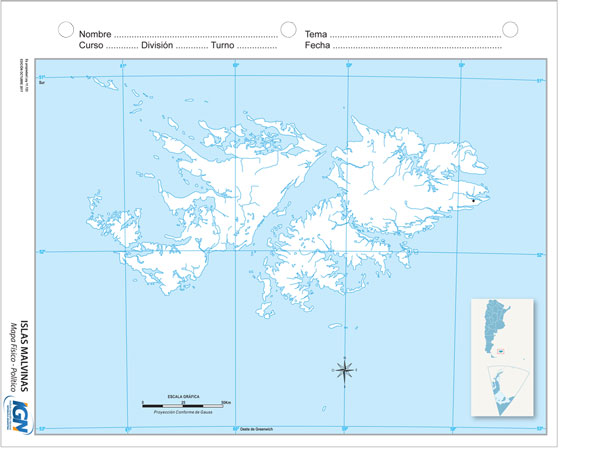Click the "Curso" label
Screen dimensions: 600x466
pos(91,45)
